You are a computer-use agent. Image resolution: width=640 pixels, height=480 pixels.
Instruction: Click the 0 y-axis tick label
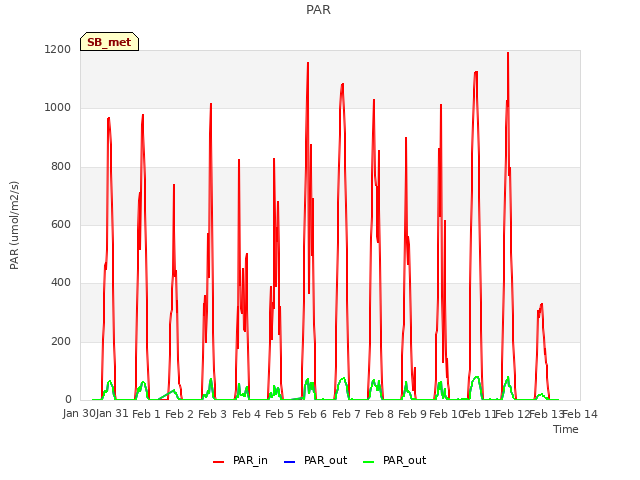(68, 400)
